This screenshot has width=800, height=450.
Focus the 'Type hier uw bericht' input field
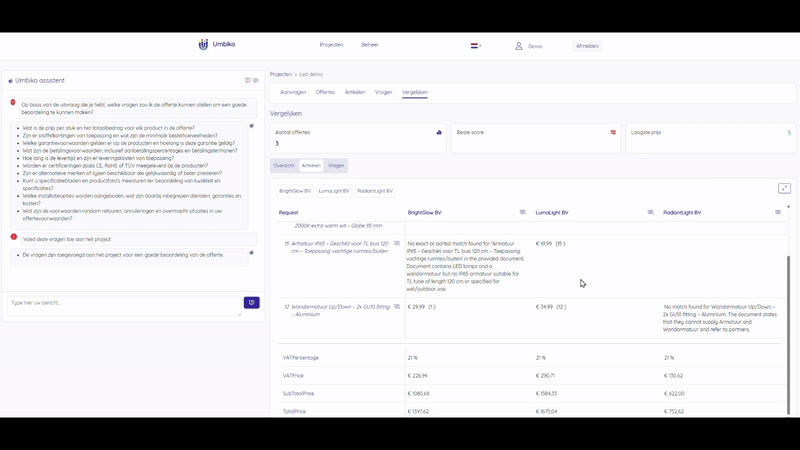pyautogui.click(x=124, y=306)
